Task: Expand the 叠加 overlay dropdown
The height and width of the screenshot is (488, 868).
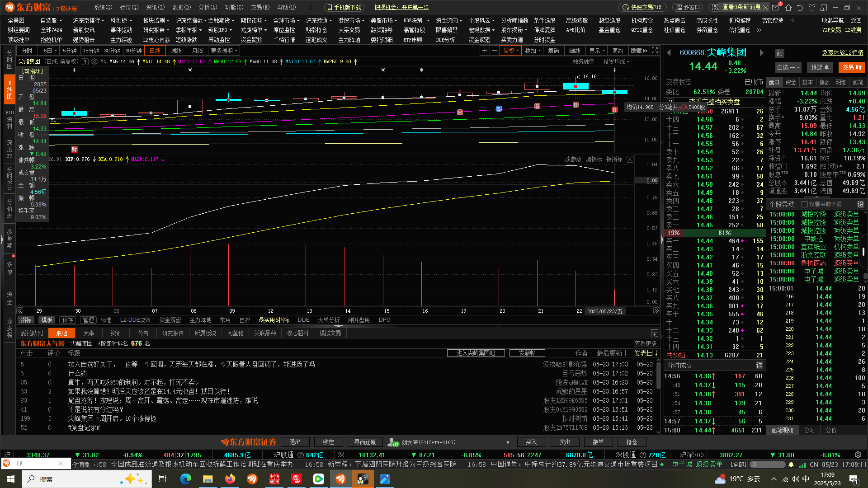Action: click(533, 51)
